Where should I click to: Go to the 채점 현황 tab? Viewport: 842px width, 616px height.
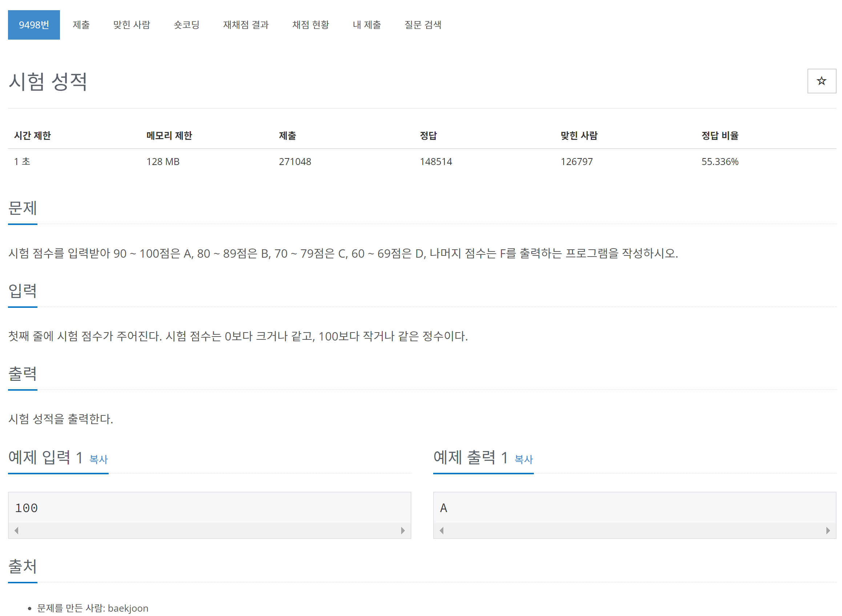tap(310, 25)
